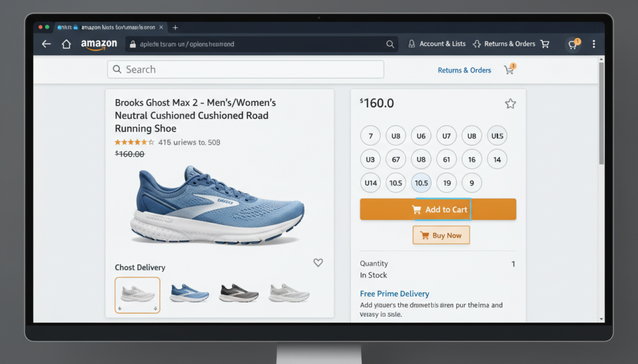
Task: Click the large blue shoe product image
Action: [217, 205]
